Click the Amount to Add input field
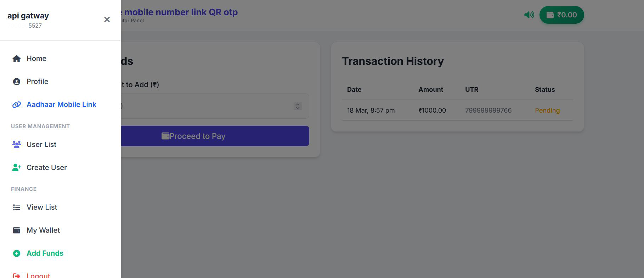The width and height of the screenshot is (644, 278). click(205, 106)
